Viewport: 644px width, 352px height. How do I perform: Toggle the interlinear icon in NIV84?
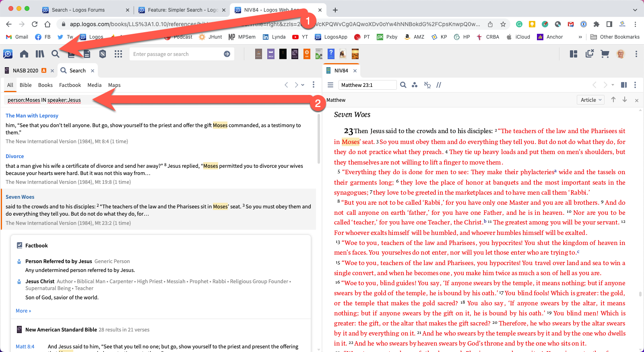(x=427, y=85)
